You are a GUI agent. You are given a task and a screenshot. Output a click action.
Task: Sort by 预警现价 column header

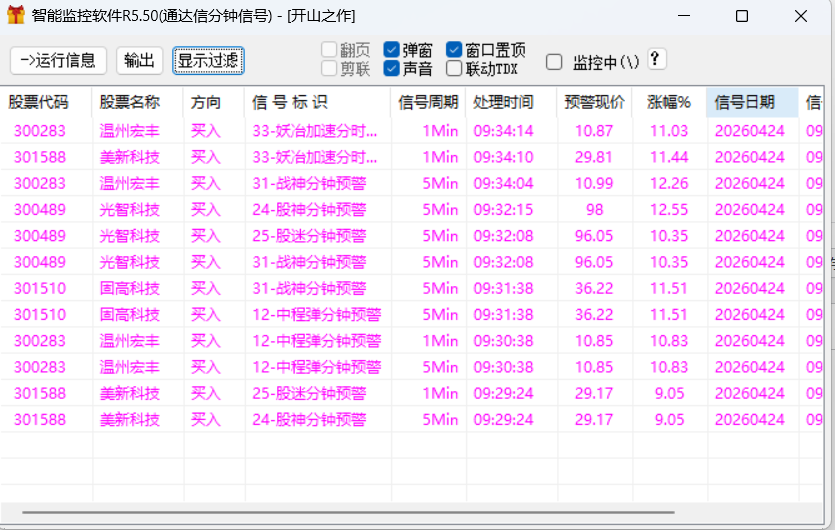click(595, 102)
